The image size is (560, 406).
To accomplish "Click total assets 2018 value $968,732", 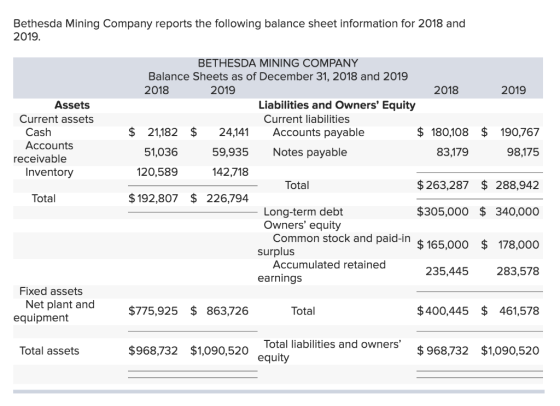I will 153,351.
